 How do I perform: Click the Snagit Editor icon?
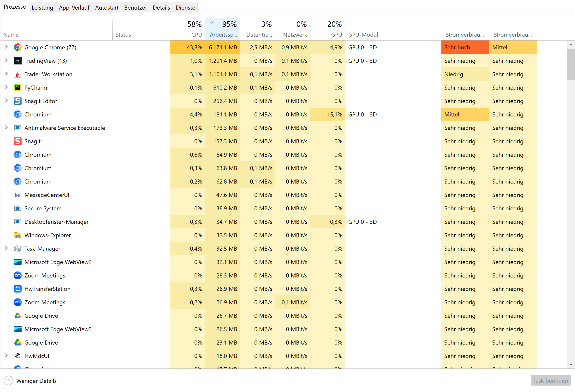tap(18, 101)
